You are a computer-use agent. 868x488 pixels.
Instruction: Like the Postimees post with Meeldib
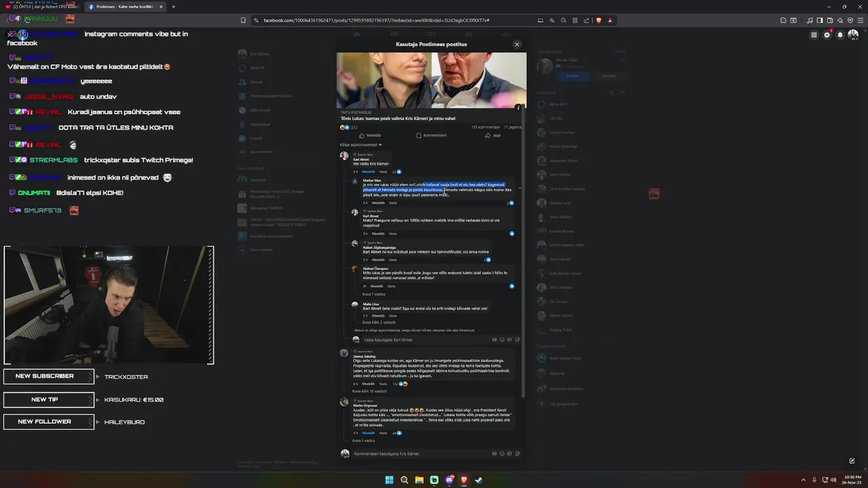tap(370, 135)
